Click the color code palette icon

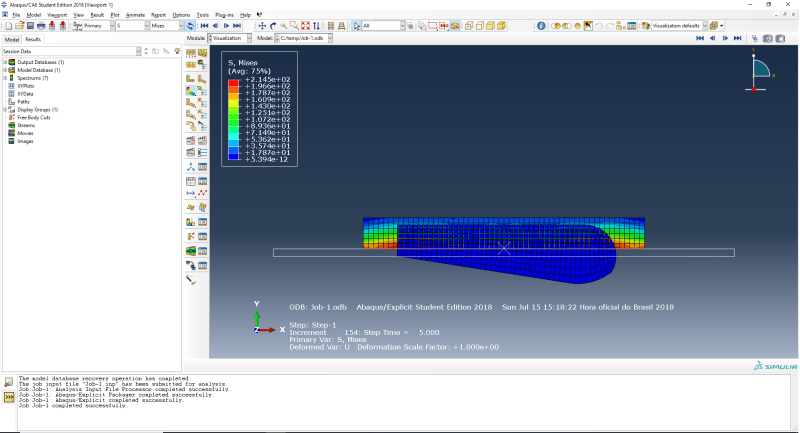(645, 26)
